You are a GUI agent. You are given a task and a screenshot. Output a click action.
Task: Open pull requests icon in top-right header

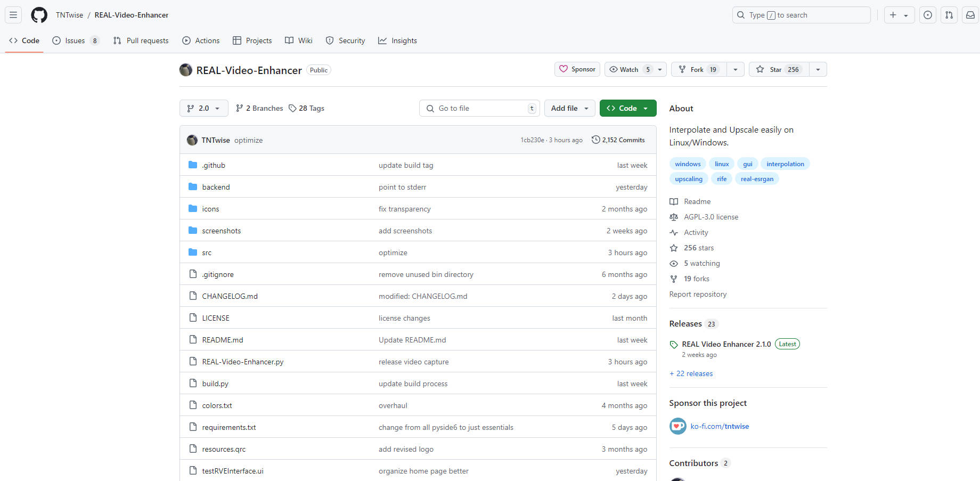point(949,15)
